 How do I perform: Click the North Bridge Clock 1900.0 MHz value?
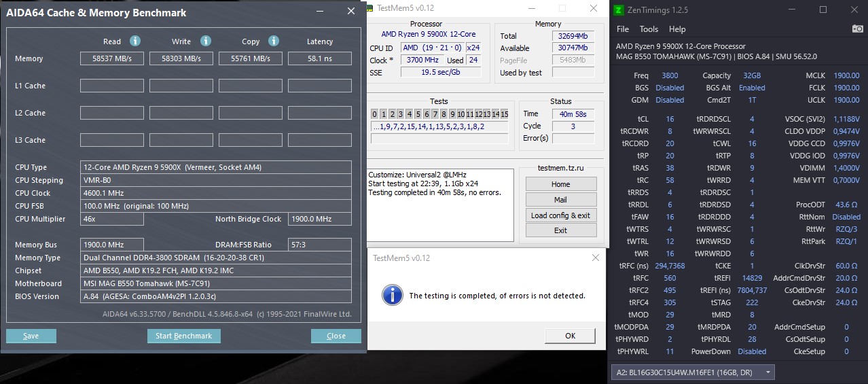pyautogui.click(x=320, y=219)
